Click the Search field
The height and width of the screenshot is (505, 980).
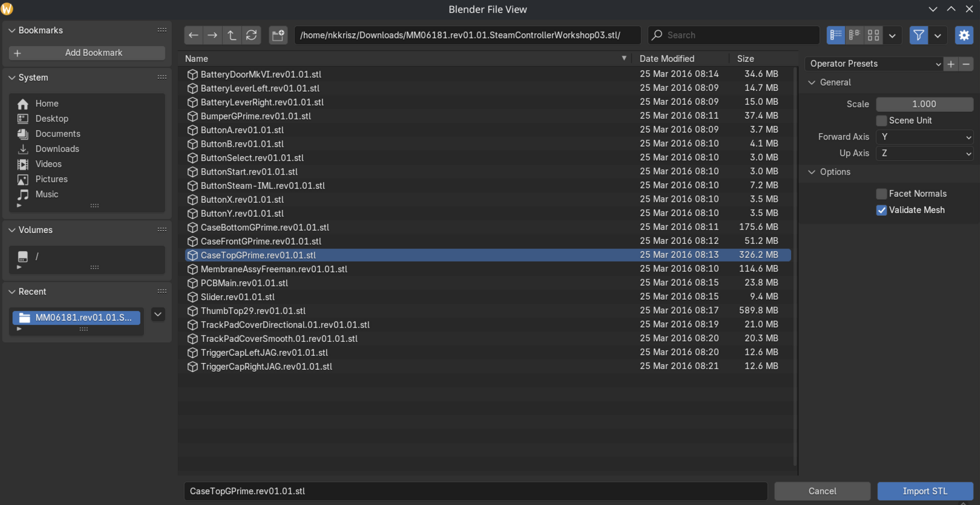point(734,35)
